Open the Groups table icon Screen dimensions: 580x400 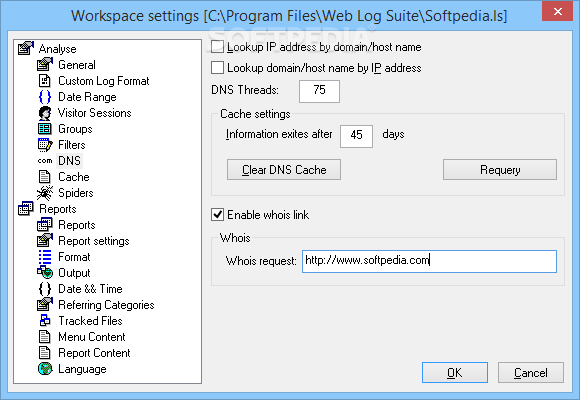pyautogui.click(x=45, y=129)
